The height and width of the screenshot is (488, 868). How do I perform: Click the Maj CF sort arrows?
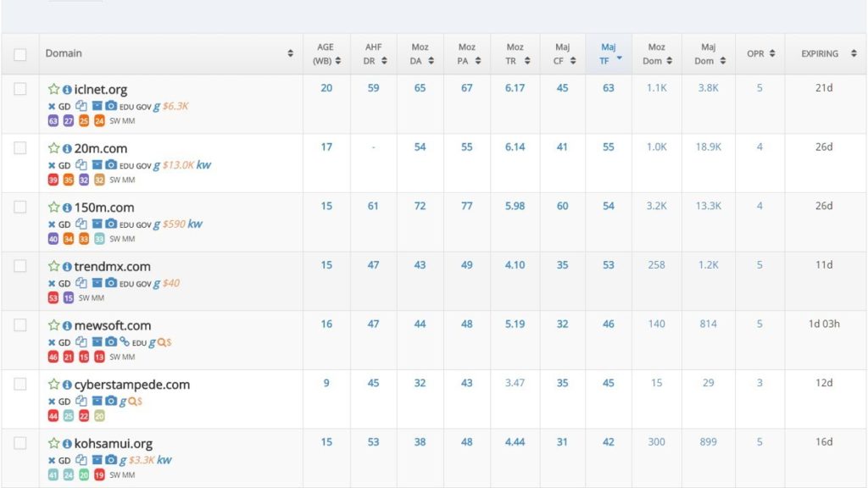(573, 61)
